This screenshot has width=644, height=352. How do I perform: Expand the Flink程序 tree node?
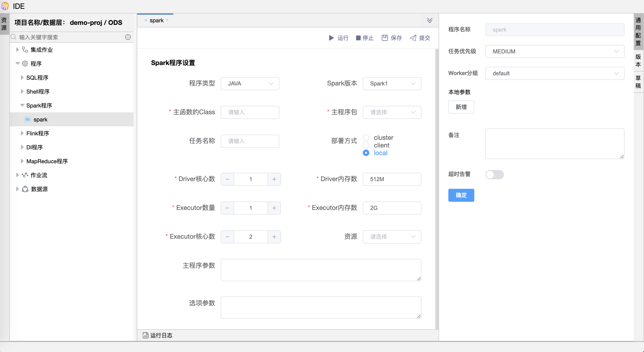pyautogui.click(x=22, y=133)
